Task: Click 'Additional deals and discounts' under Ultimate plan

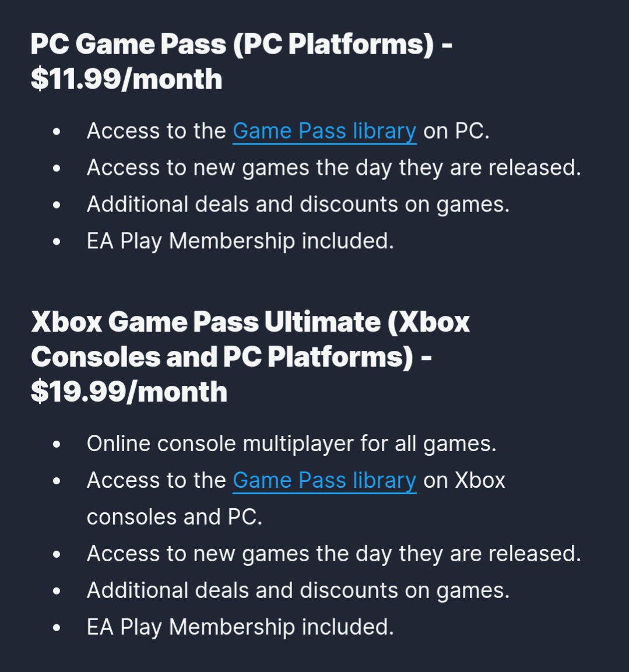Action: coord(298,590)
